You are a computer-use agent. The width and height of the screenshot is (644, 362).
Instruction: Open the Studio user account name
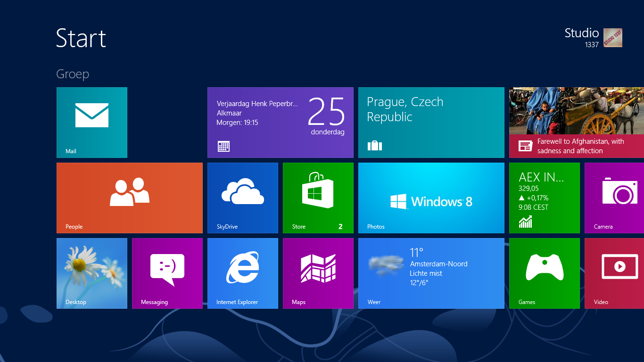pos(582,33)
